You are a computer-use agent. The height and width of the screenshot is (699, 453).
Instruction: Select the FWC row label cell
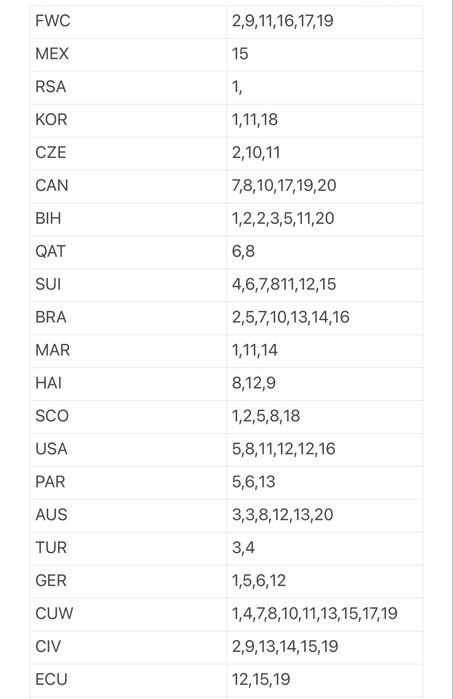point(128,21)
